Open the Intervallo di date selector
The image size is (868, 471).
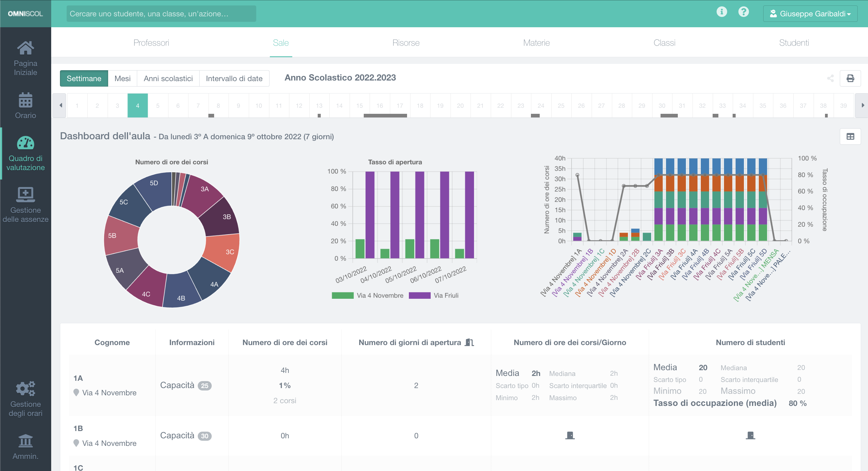tap(234, 78)
